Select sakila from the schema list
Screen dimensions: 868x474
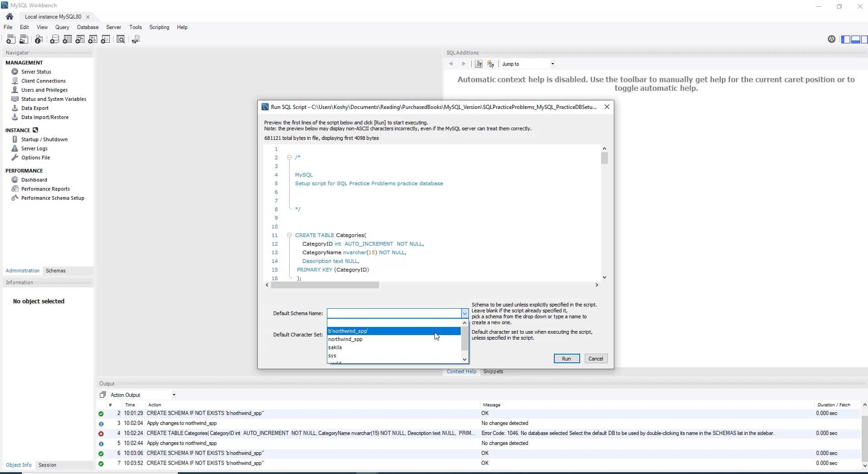[x=394, y=347]
